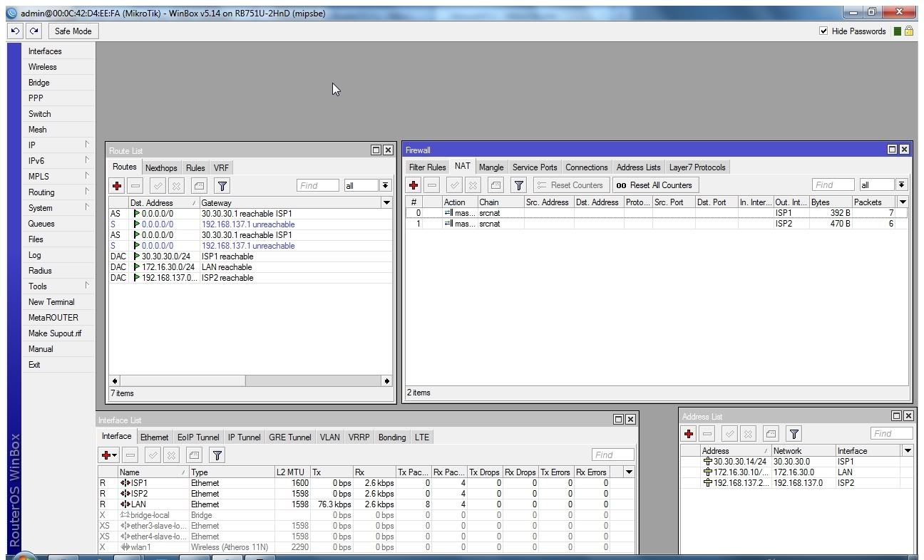Expand the IP submenu in sidebar
Screen dimensions: 924x560
coord(57,145)
